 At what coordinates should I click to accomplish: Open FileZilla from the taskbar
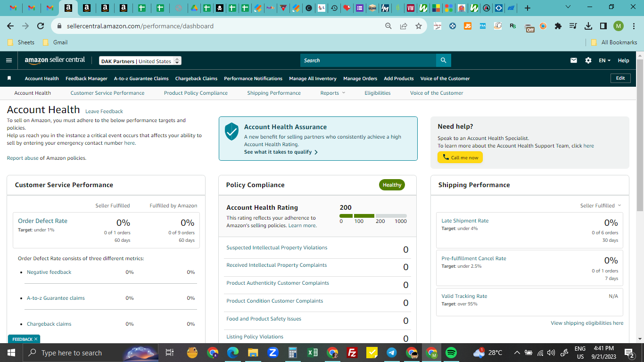[x=352, y=353]
